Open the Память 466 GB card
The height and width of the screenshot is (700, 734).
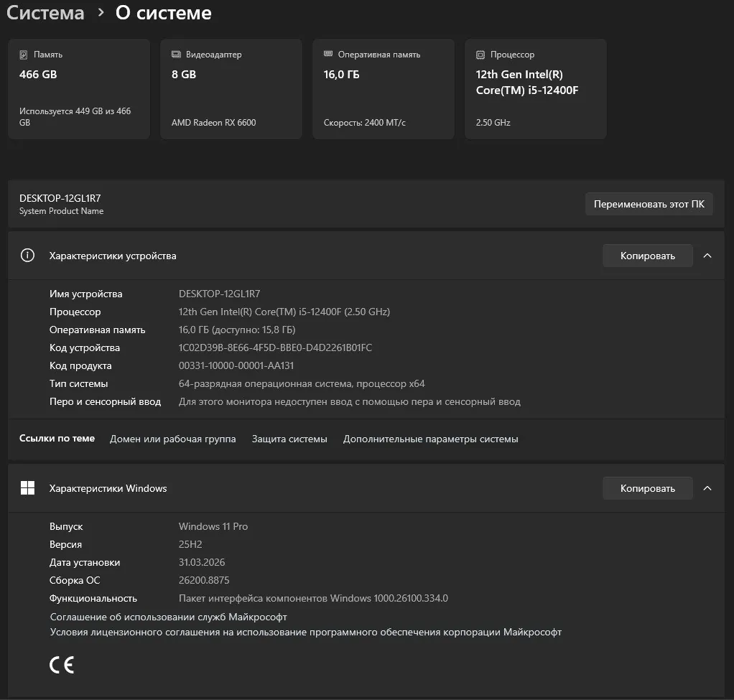(79, 89)
